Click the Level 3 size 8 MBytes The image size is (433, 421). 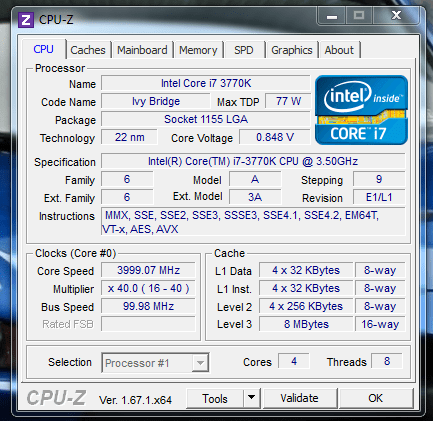[x=306, y=324]
